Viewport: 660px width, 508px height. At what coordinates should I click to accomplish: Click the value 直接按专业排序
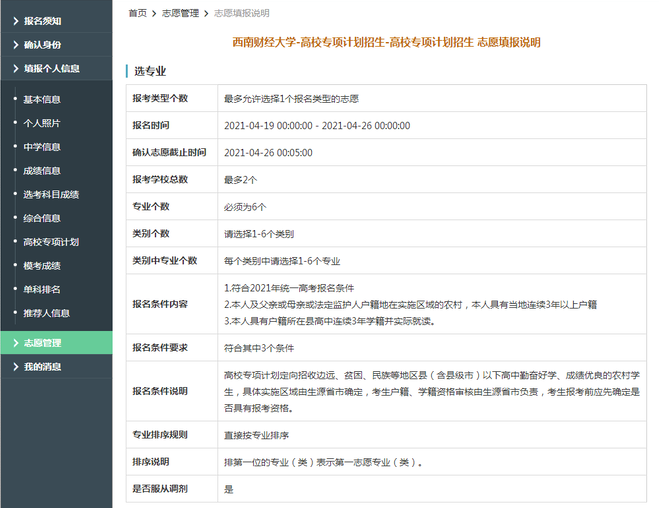(256, 436)
